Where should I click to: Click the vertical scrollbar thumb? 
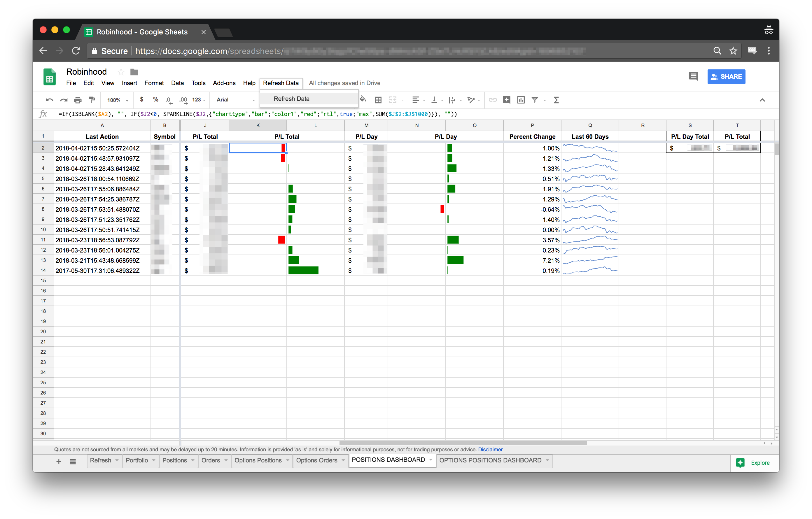[777, 149]
